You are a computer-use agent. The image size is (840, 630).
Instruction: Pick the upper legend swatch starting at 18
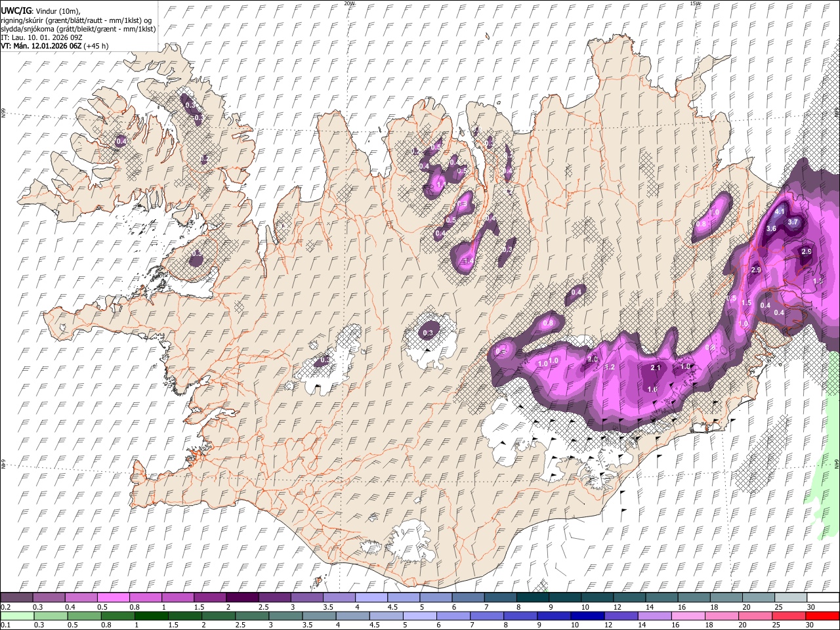pyautogui.click(x=726, y=597)
